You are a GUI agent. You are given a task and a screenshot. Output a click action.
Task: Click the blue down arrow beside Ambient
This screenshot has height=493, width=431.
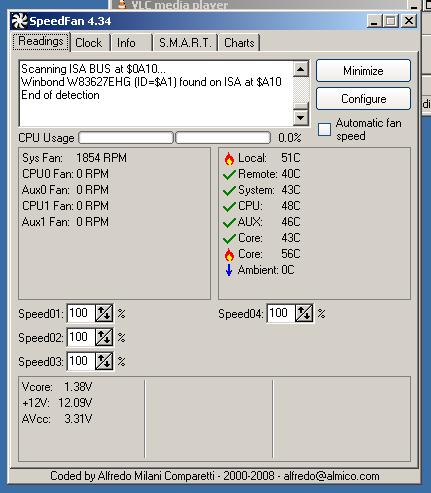(x=229, y=270)
